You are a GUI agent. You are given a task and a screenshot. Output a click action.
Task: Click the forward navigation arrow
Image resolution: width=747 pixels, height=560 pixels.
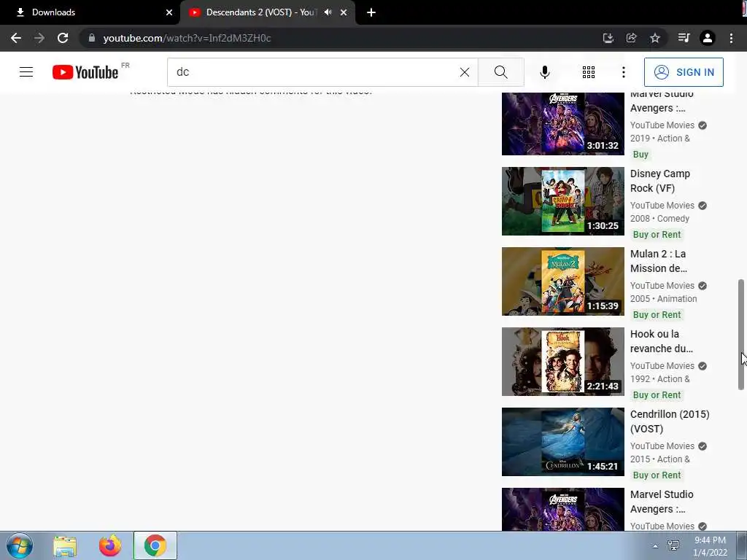[39, 38]
